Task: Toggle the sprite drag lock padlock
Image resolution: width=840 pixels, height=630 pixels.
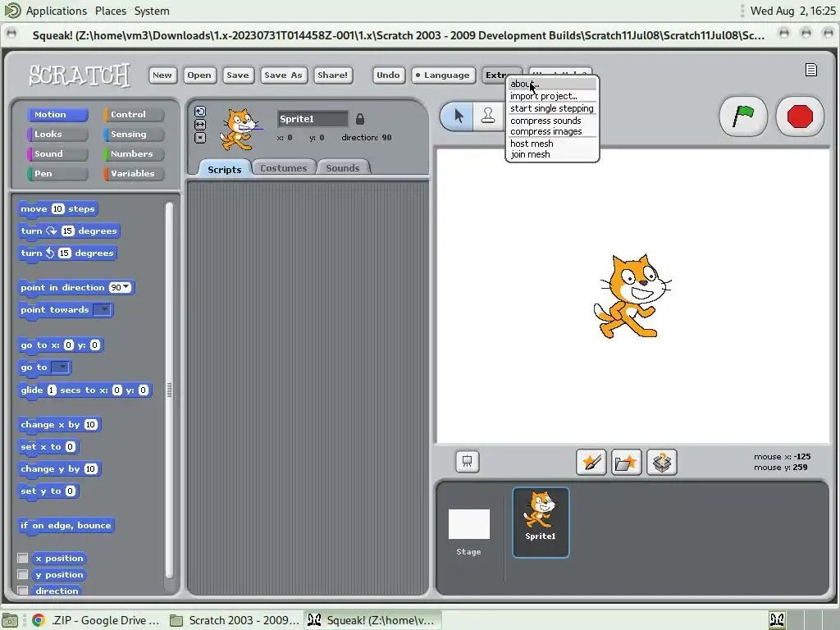Action: click(360, 118)
